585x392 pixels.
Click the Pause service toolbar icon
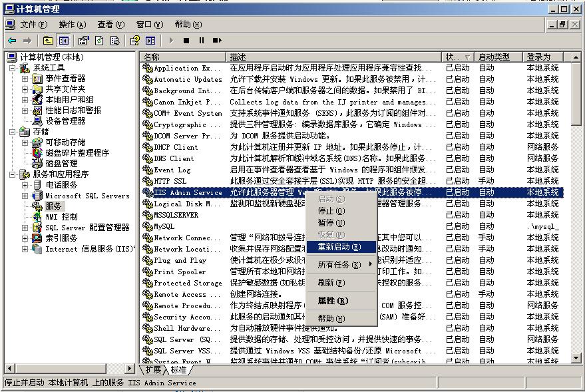(202, 41)
